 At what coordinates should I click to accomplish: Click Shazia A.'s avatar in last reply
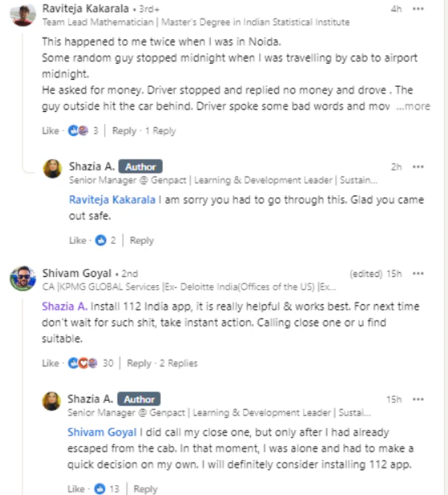point(53,401)
